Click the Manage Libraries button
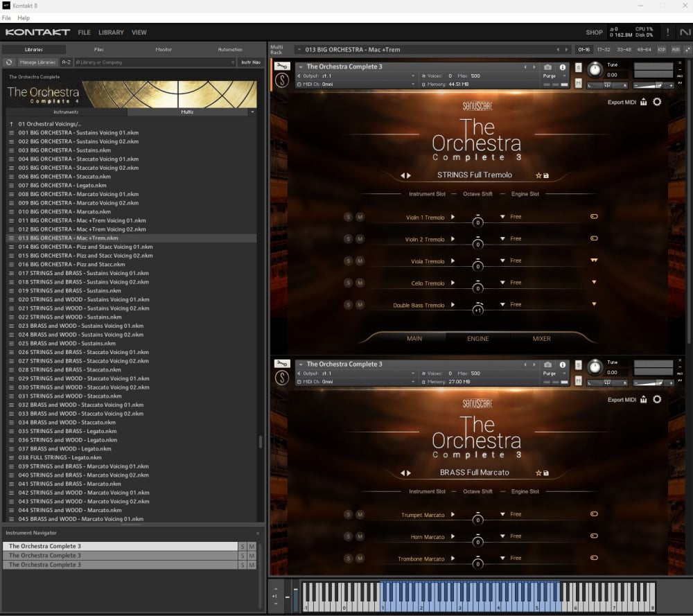Screen dimensions: 693x616 click(37, 62)
